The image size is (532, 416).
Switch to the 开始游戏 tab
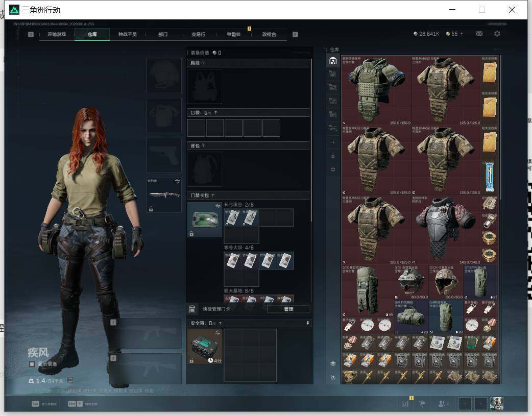[x=57, y=34]
